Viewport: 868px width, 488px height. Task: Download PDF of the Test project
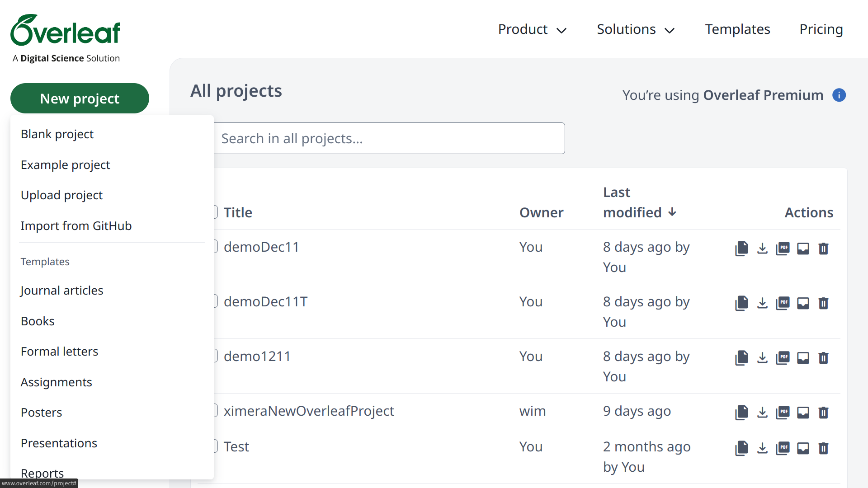coord(783,448)
